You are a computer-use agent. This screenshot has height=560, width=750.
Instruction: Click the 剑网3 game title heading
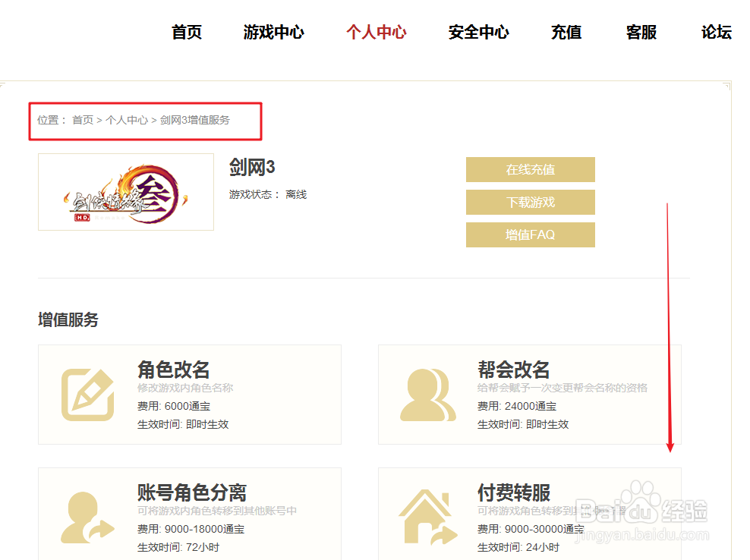[x=252, y=168]
